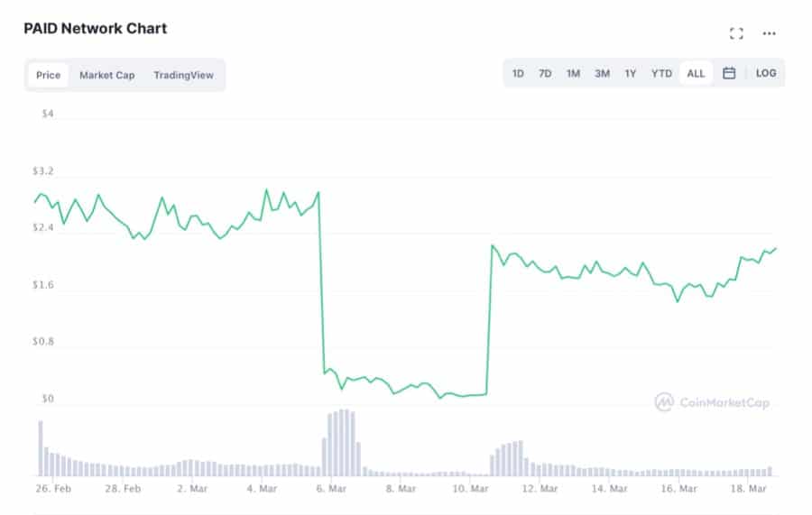This screenshot has height=515, width=812.
Task: Open the TradingView tab
Action: [183, 75]
